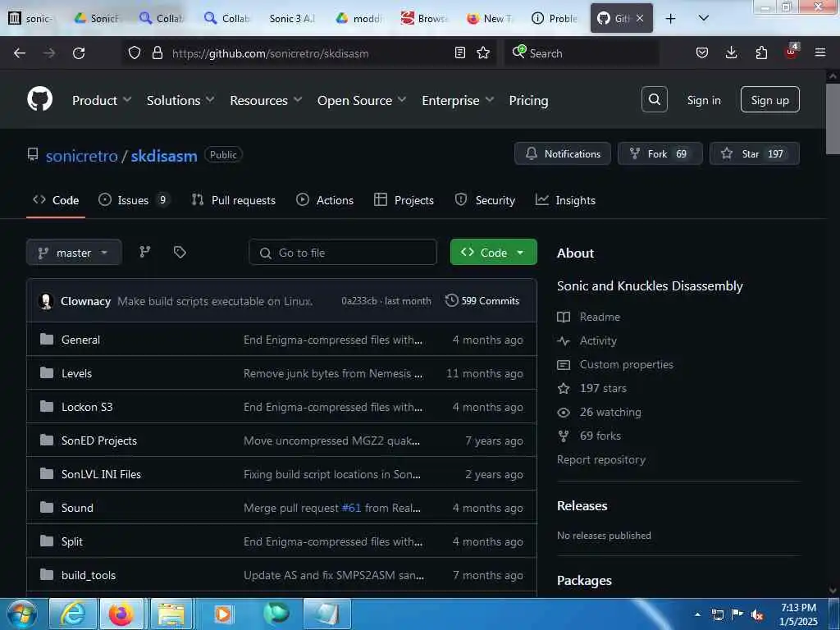Open the 599 Commits history link

tap(482, 301)
